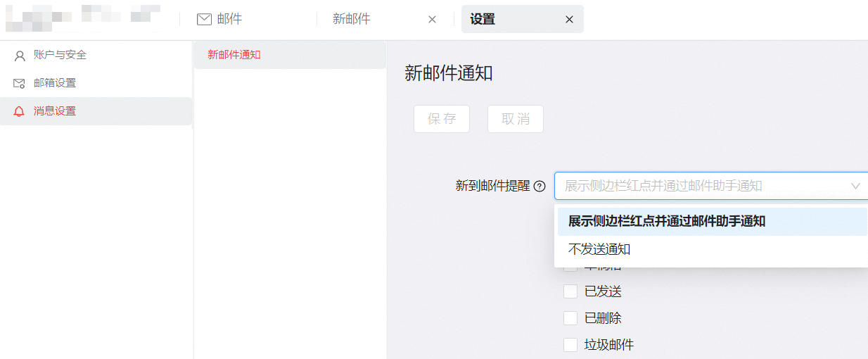Click the 保存 button
868x359 pixels.
tap(442, 119)
